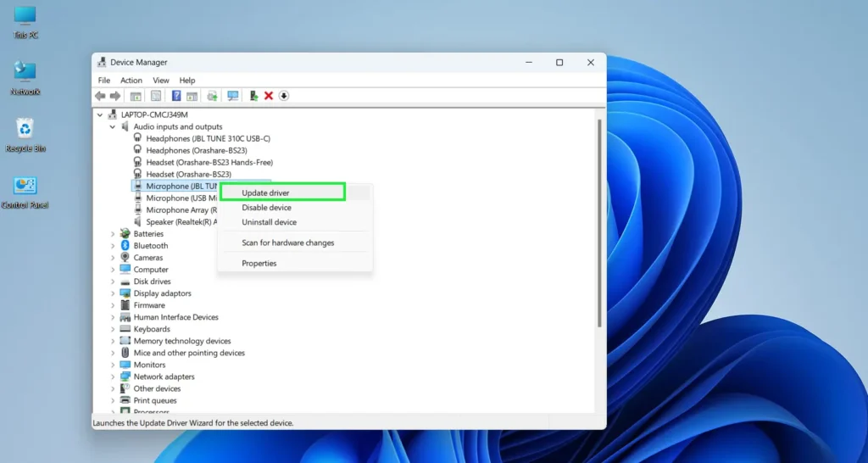Image resolution: width=868 pixels, height=463 pixels.
Task: Click the Batteries category icon
Action: tap(125, 234)
